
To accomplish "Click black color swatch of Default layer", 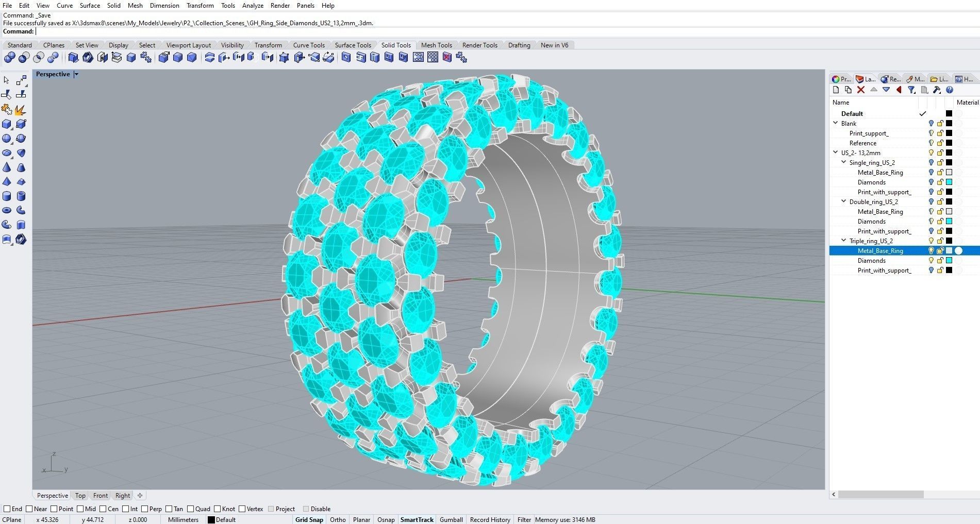I will click(x=949, y=113).
